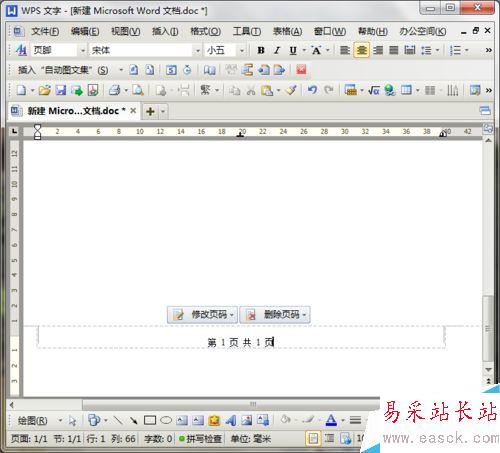Click the red close header/footer icon

[301, 70]
